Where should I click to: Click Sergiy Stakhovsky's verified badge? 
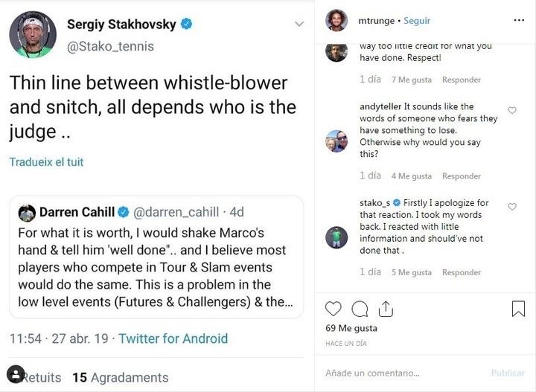[187, 25]
